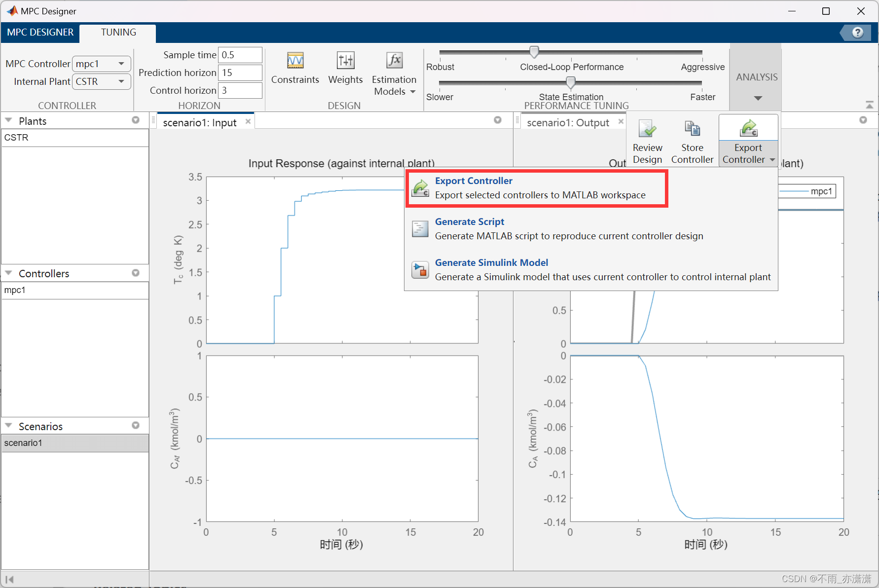The width and height of the screenshot is (879, 588).
Task: Switch to the TUNING tab
Action: 118,32
